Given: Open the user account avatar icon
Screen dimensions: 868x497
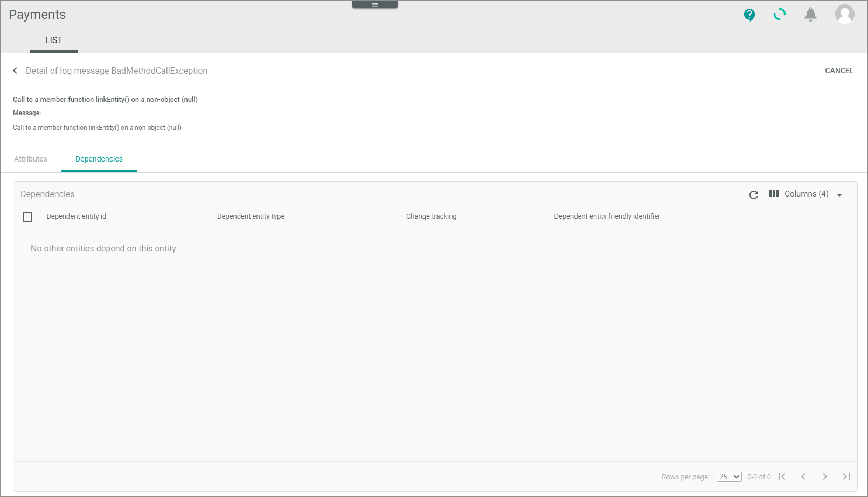Looking at the screenshot, I should pos(845,15).
